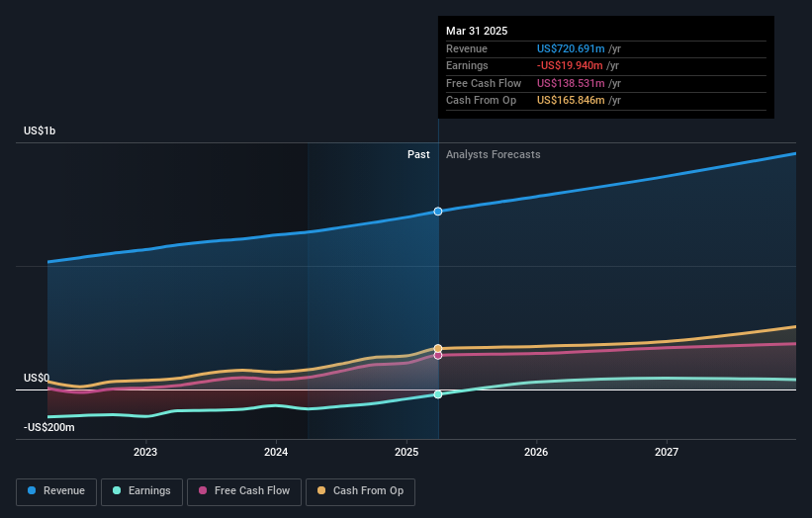The image size is (812, 518).
Task: Toggle the Cash From Op legend button
Action: click(360, 491)
